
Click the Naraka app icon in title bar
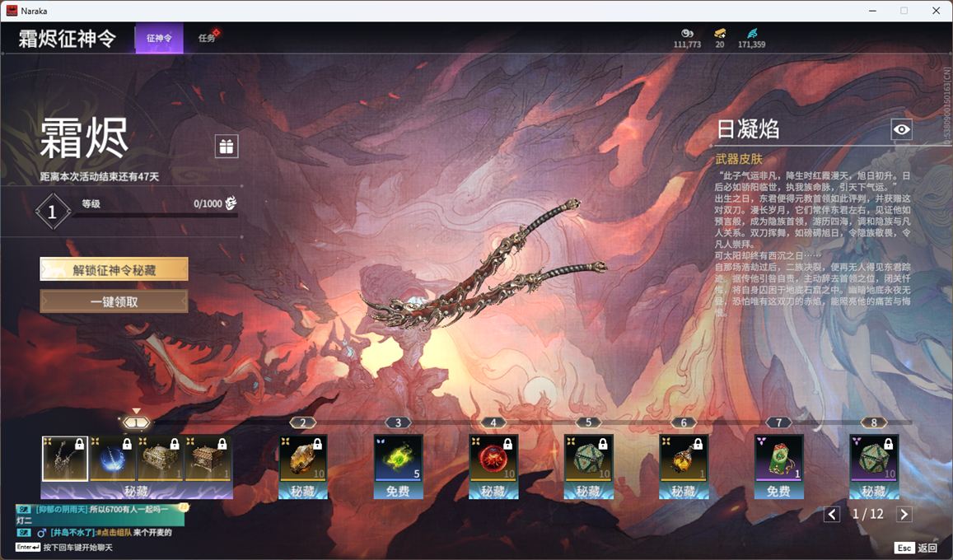point(12,11)
